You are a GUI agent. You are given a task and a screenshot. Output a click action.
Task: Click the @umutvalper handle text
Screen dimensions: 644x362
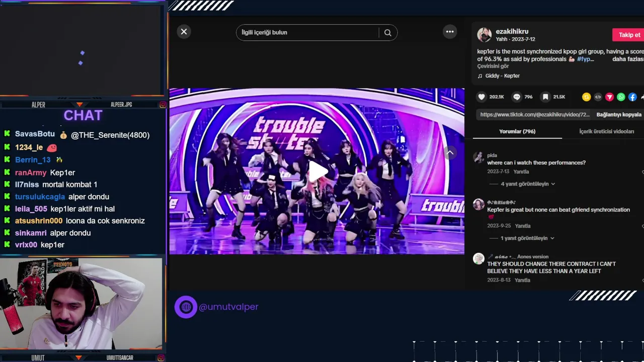click(228, 307)
